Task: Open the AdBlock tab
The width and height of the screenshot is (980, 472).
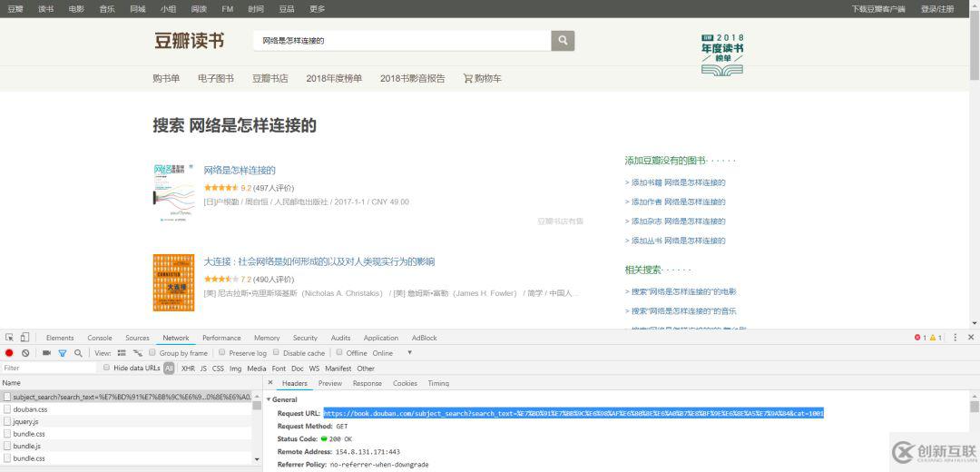Action: (425, 338)
